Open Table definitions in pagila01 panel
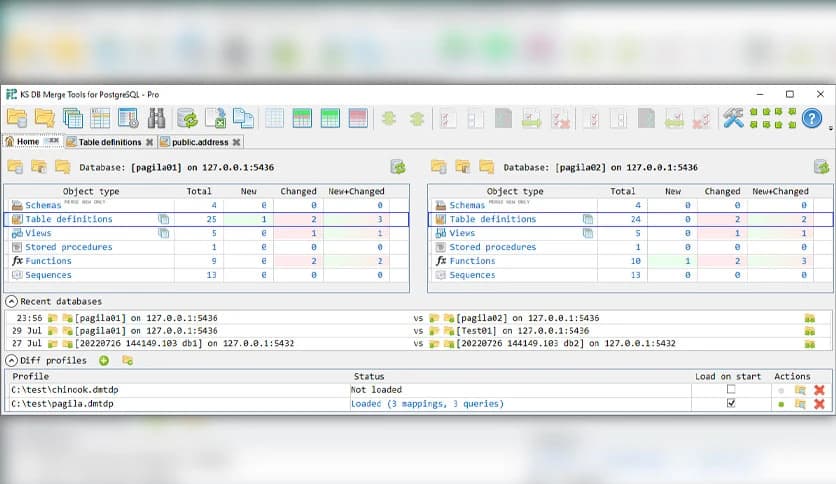The height and width of the screenshot is (484, 836). point(69,219)
